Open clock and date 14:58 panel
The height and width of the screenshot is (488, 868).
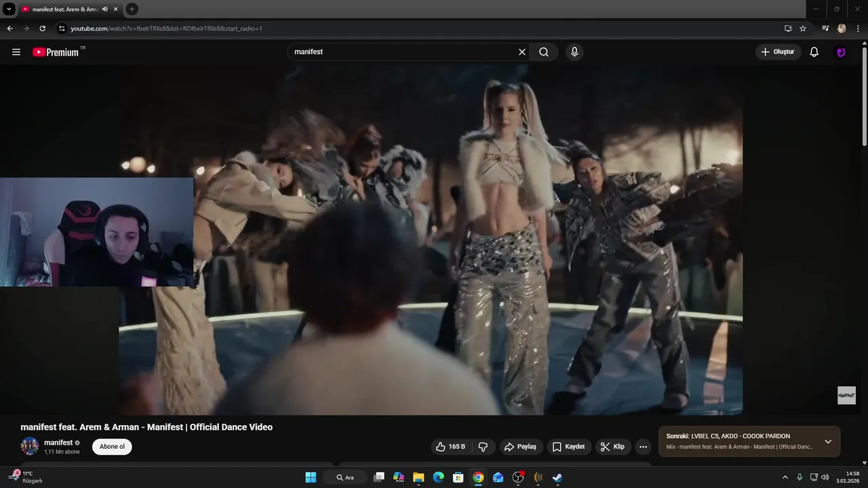click(x=848, y=477)
